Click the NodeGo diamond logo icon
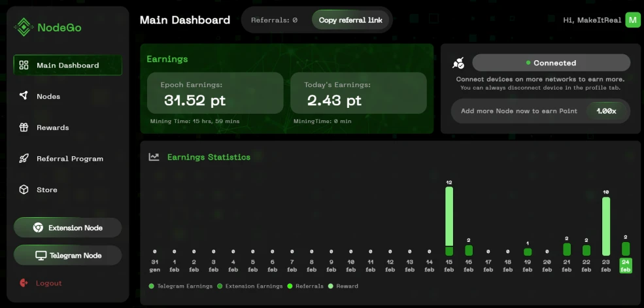Viewport: 644px width, 308px height. point(24,27)
